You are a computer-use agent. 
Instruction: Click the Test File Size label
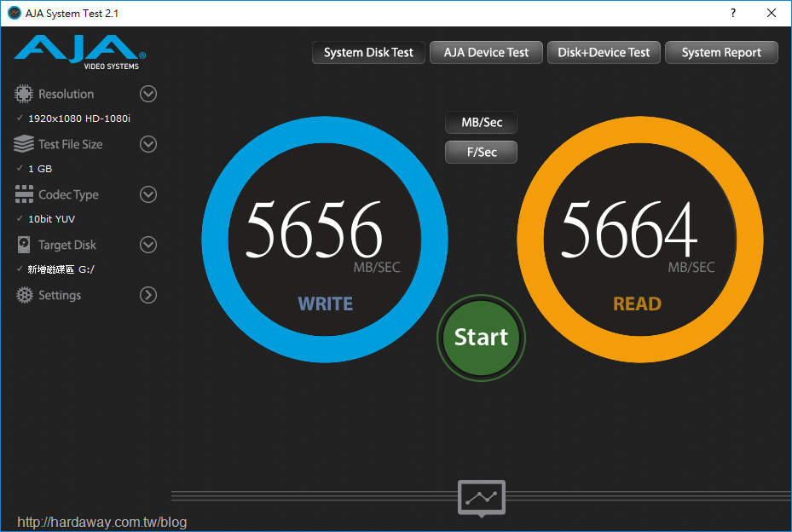(71, 144)
